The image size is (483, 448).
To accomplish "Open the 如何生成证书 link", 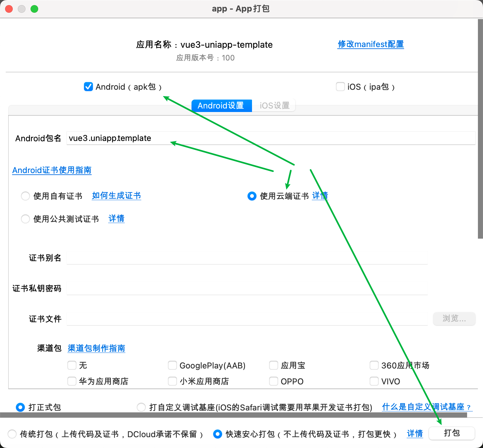I will point(116,196).
